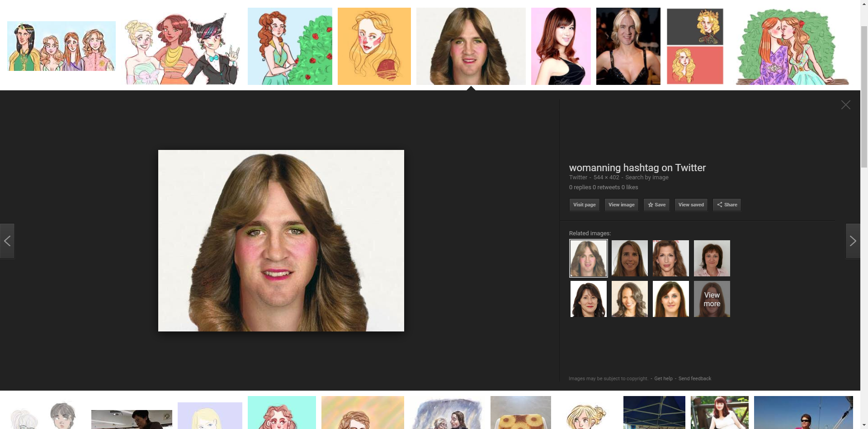This screenshot has width=868, height=429.
Task: Open the two girls kissing illustration thumbnail
Action: (792, 46)
